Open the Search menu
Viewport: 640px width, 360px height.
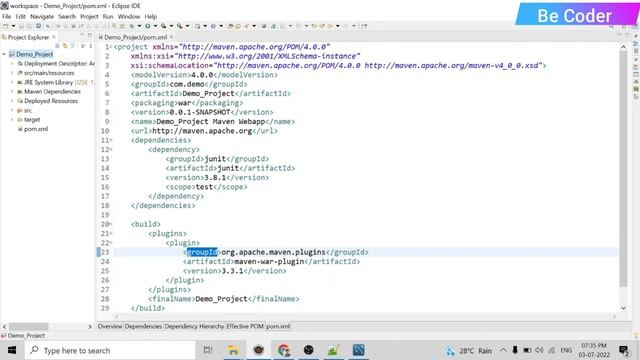tap(67, 16)
